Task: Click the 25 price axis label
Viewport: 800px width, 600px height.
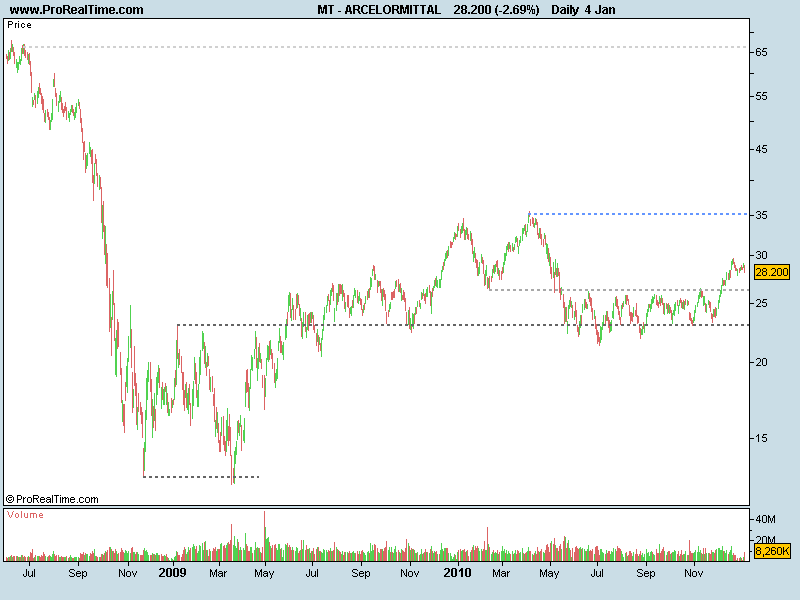Action: point(761,304)
